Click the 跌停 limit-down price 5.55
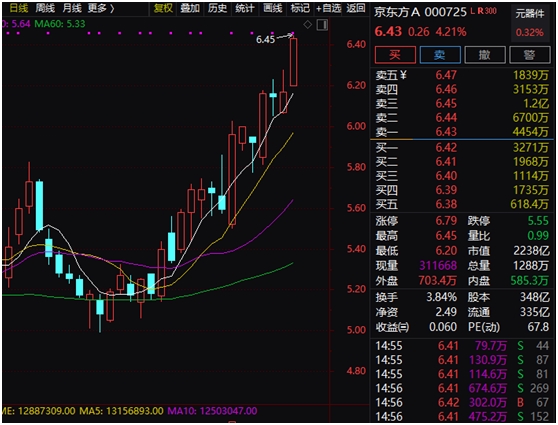 [538, 221]
